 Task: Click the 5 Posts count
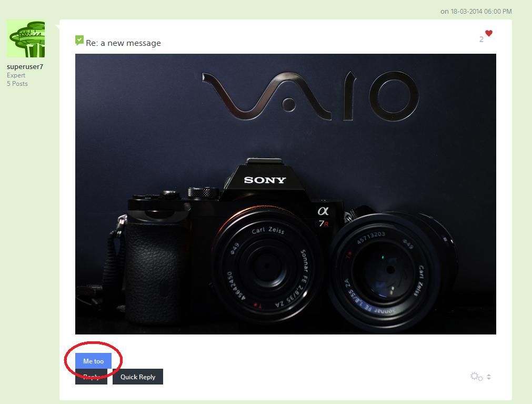click(x=17, y=84)
